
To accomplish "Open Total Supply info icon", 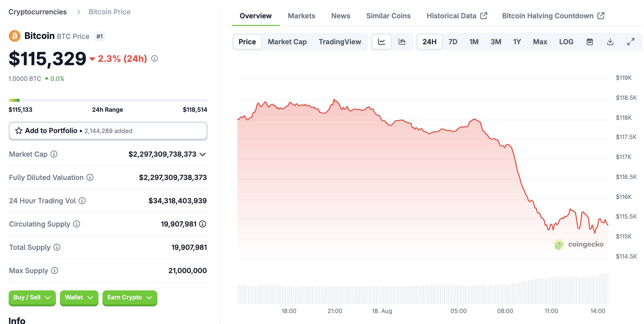I will click(x=57, y=247).
